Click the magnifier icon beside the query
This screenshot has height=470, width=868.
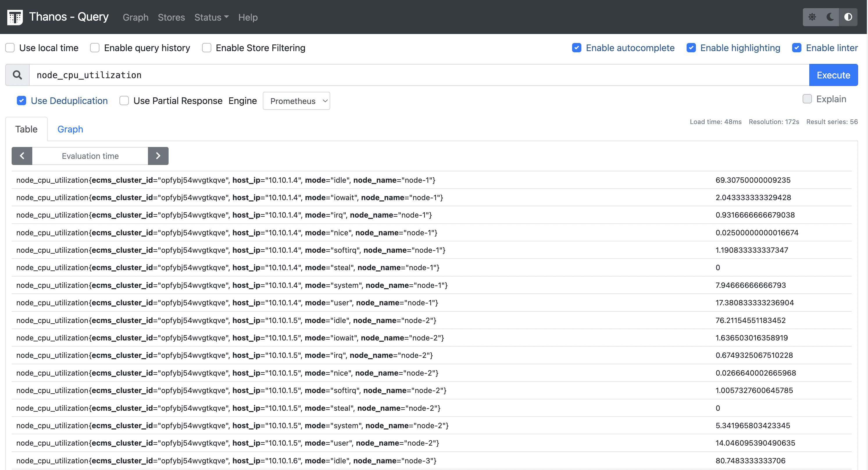pyautogui.click(x=17, y=75)
